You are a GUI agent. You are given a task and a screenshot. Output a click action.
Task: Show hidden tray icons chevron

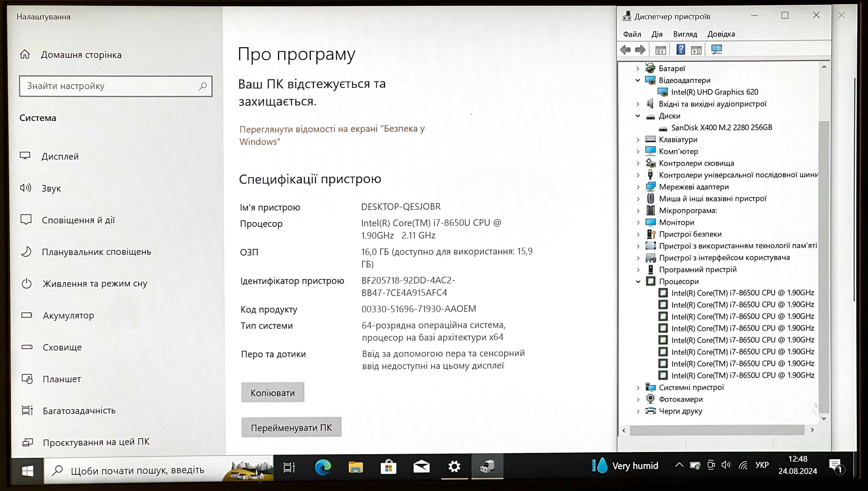(679, 465)
